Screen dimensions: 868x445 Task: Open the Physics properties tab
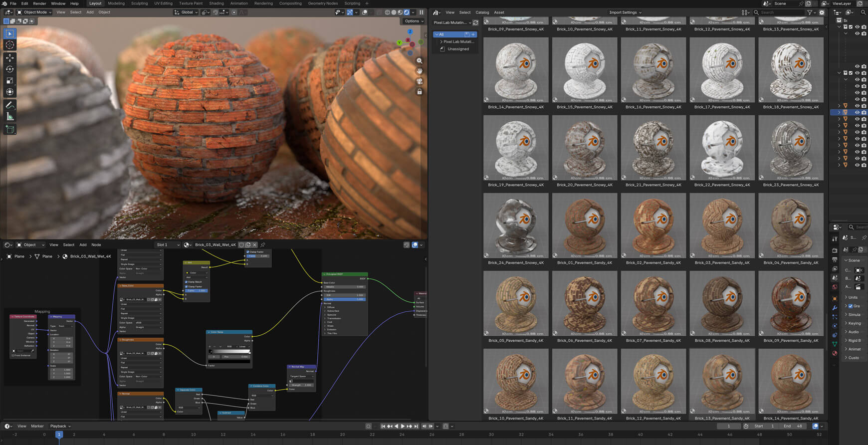click(x=835, y=326)
